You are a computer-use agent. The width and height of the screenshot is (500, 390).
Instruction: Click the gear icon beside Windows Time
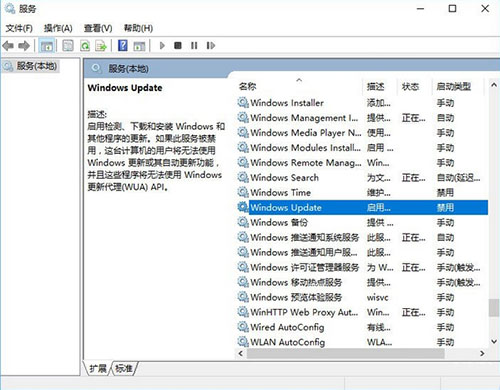pyautogui.click(x=243, y=192)
